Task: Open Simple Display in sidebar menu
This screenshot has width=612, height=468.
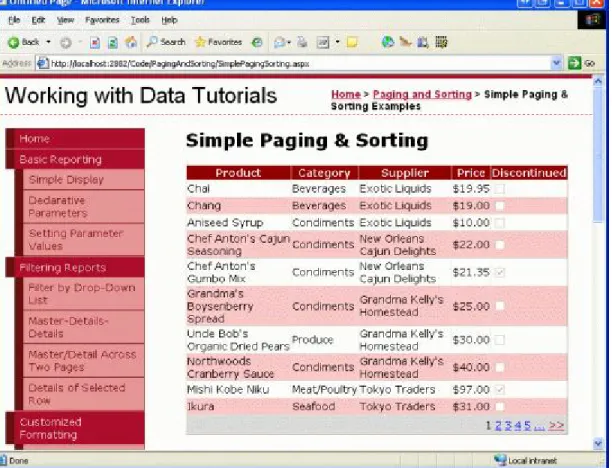Action: click(84, 180)
